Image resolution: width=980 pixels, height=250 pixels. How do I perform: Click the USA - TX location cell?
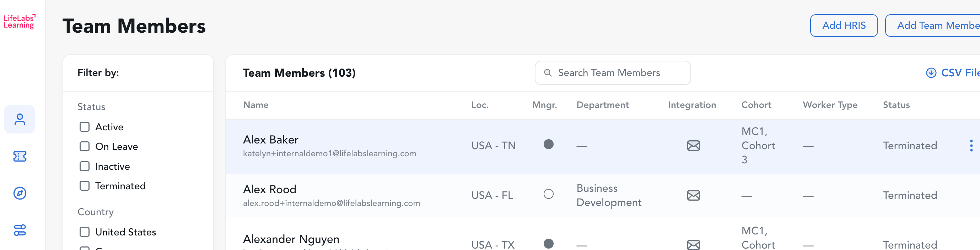click(x=492, y=245)
